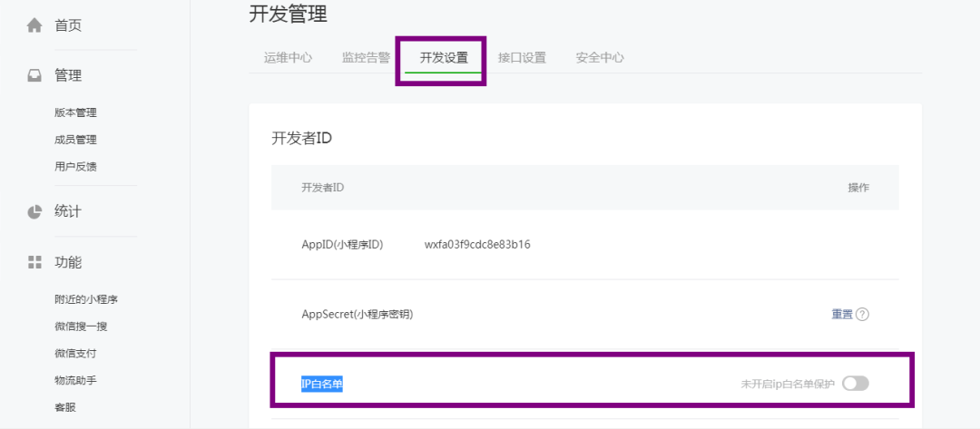Click the 重置 link for AppSecret
This screenshot has height=429, width=980.
(x=842, y=314)
